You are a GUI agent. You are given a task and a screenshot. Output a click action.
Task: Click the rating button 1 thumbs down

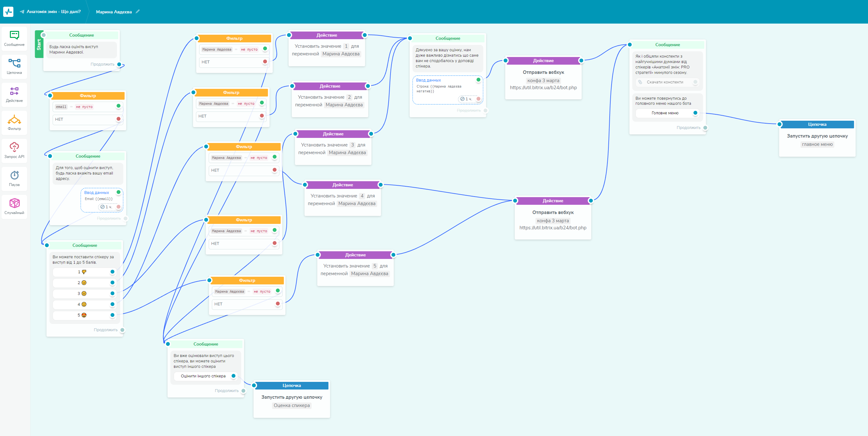[x=84, y=272]
